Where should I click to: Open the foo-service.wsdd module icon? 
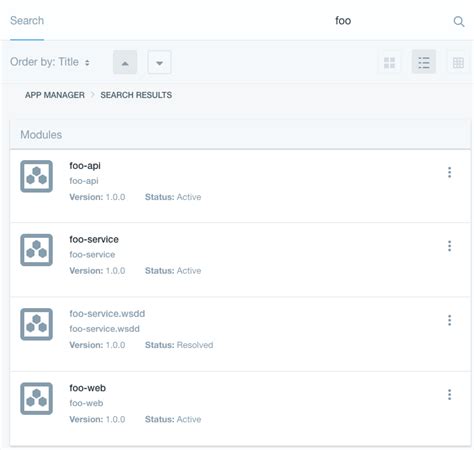tap(36, 324)
